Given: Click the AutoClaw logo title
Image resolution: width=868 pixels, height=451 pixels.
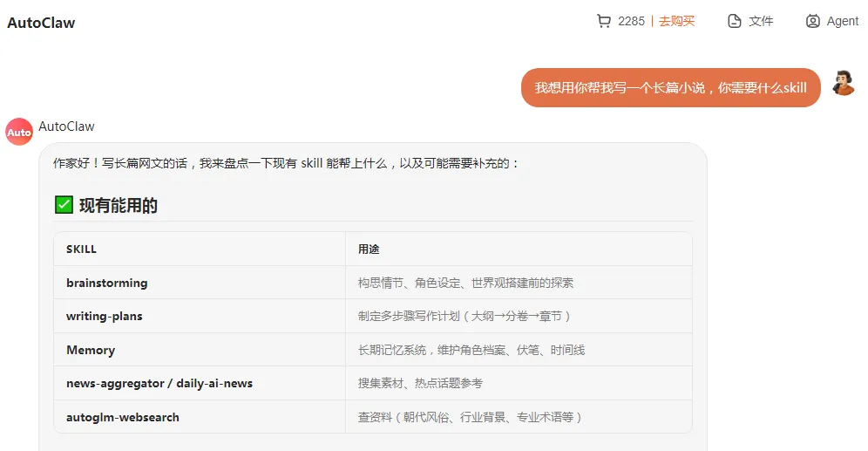Looking at the screenshot, I should point(41,23).
